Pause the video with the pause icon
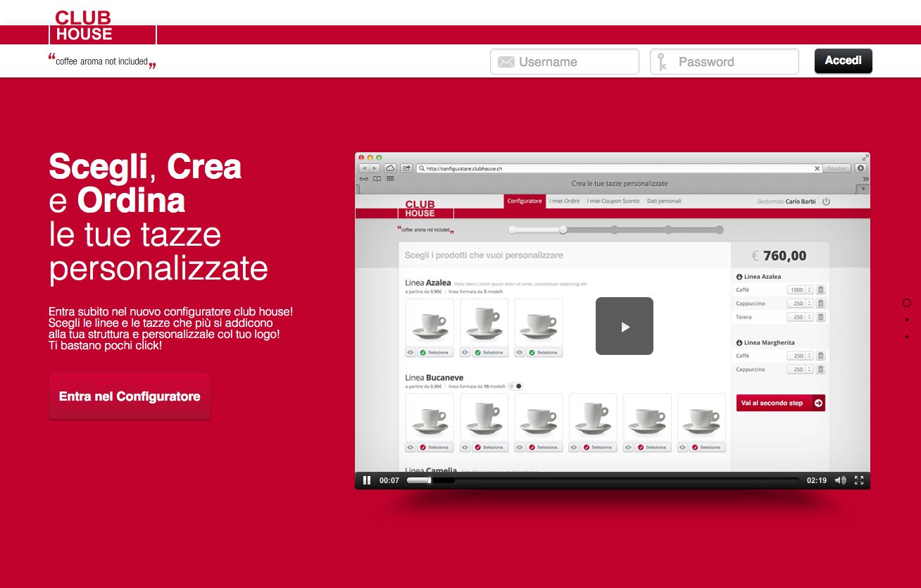The height and width of the screenshot is (588, 921). click(367, 480)
